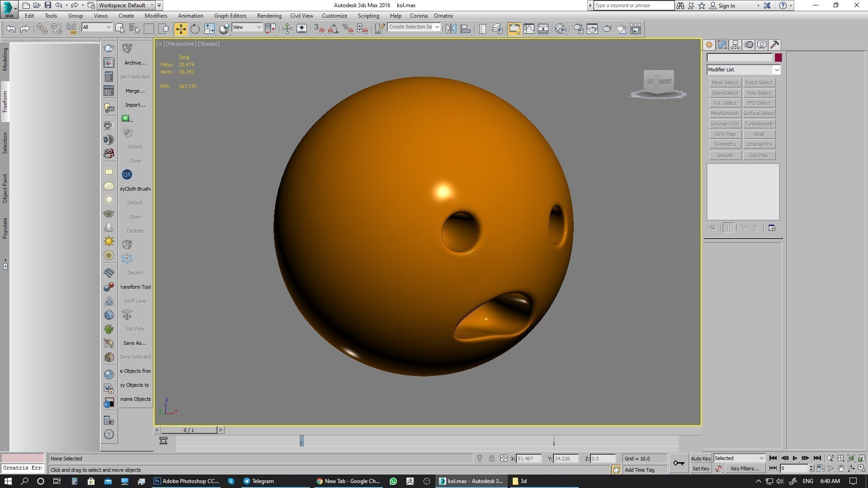This screenshot has width=868, height=488.
Task: Open the Hierarchy panel tab
Action: pyautogui.click(x=735, y=45)
